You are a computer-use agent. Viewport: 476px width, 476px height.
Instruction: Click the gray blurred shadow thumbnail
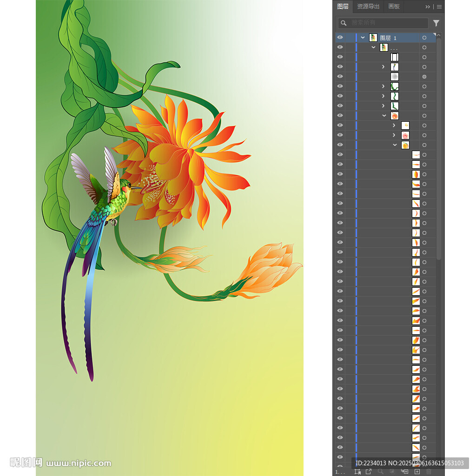395,77
